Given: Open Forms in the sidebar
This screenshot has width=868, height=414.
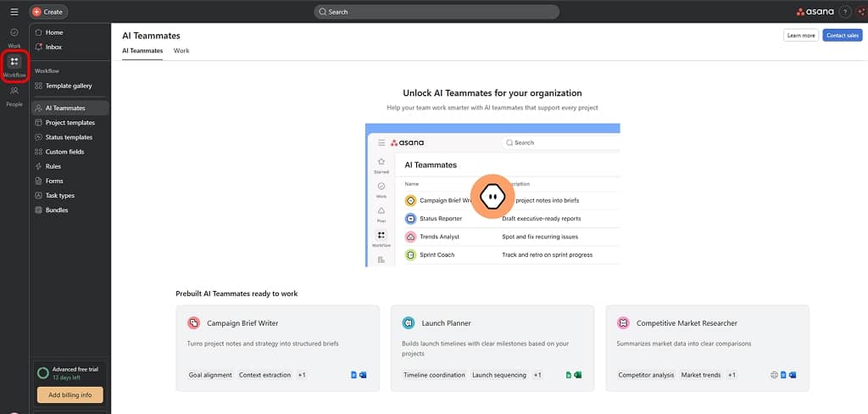Looking at the screenshot, I should pos(70,181).
